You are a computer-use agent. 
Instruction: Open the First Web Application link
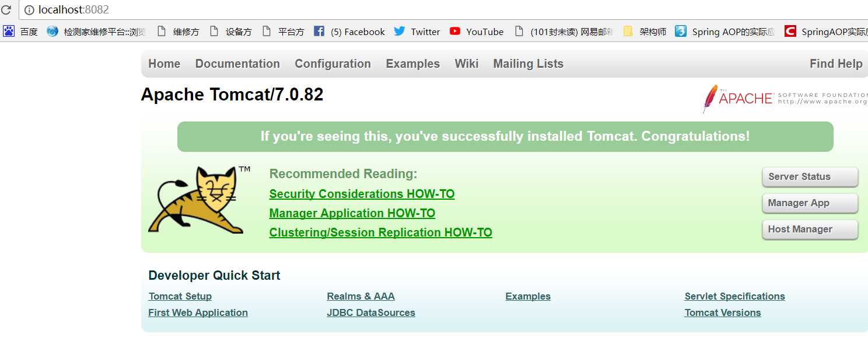point(198,312)
